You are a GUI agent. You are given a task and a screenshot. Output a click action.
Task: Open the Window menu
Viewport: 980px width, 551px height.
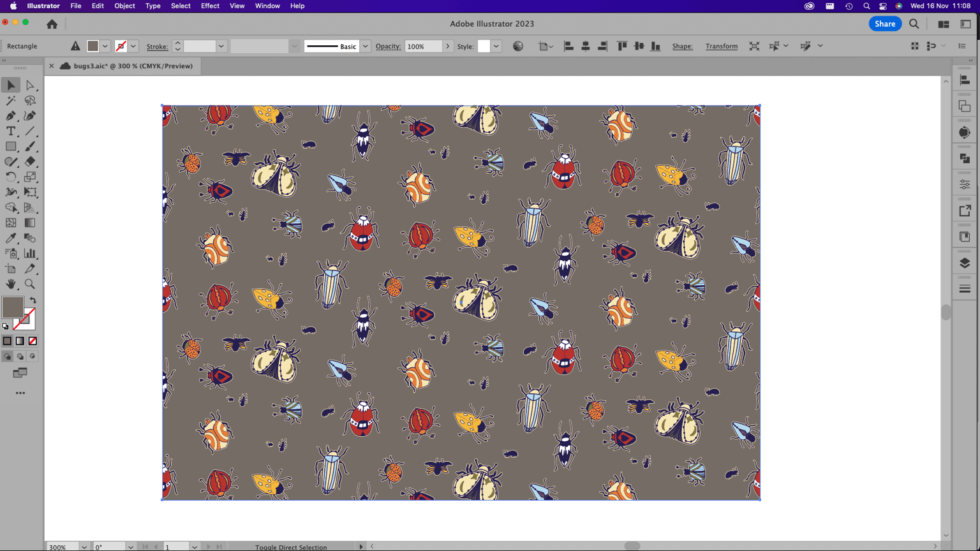[x=267, y=6]
